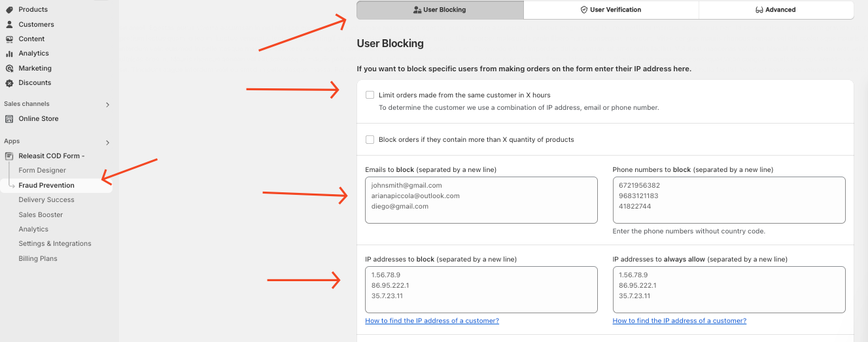Select the Releasit COD Form app icon
Image resolution: width=868 pixels, height=342 pixels.
9,156
